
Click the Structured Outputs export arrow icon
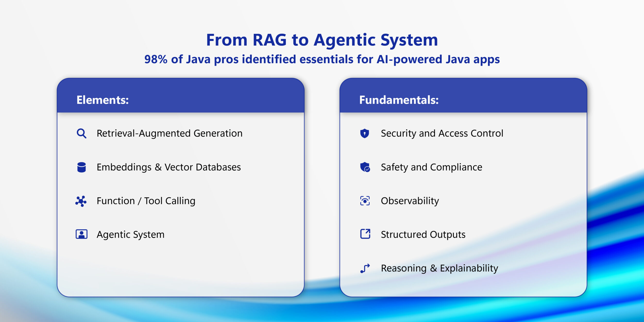(x=365, y=234)
